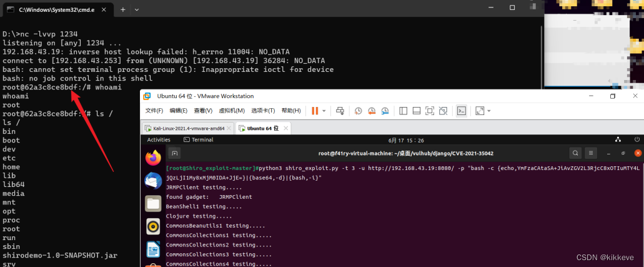
Task: Open Thunderbird mail from the dock
Action: [153, 181]
